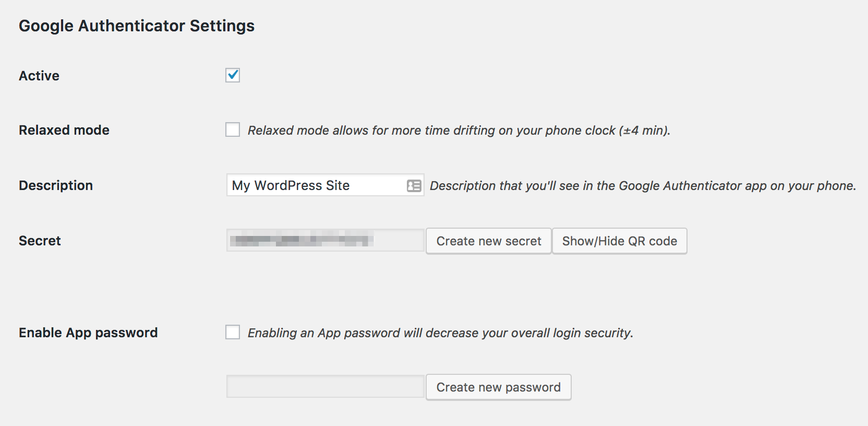Tick the Enable App password checkbox
Viewport: 868px width, 426px height.
coord(233,332)
